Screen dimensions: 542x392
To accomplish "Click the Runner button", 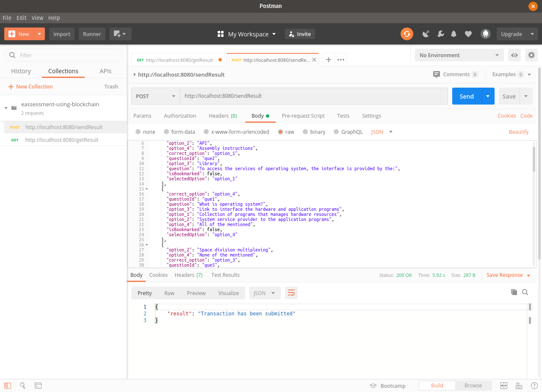I will [92, 34].
